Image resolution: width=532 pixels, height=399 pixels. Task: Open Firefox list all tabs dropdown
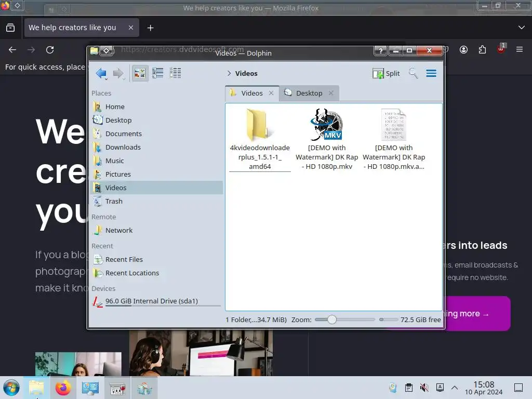(x=522, y=28)
